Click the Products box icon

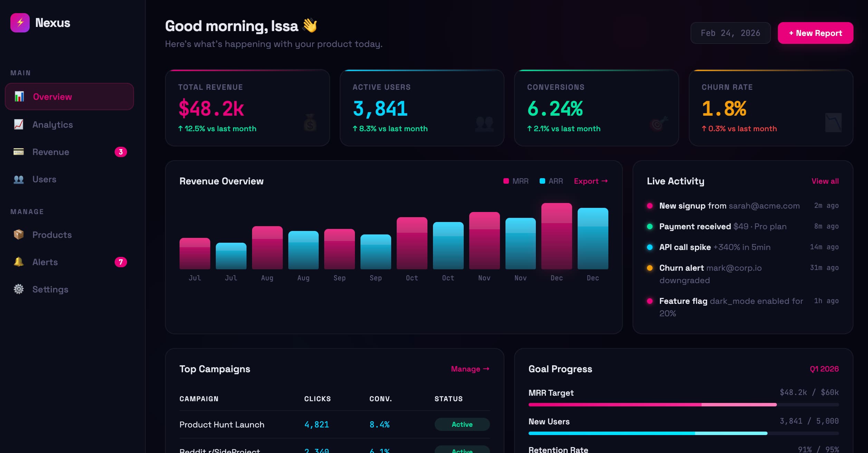coord(19,234)
